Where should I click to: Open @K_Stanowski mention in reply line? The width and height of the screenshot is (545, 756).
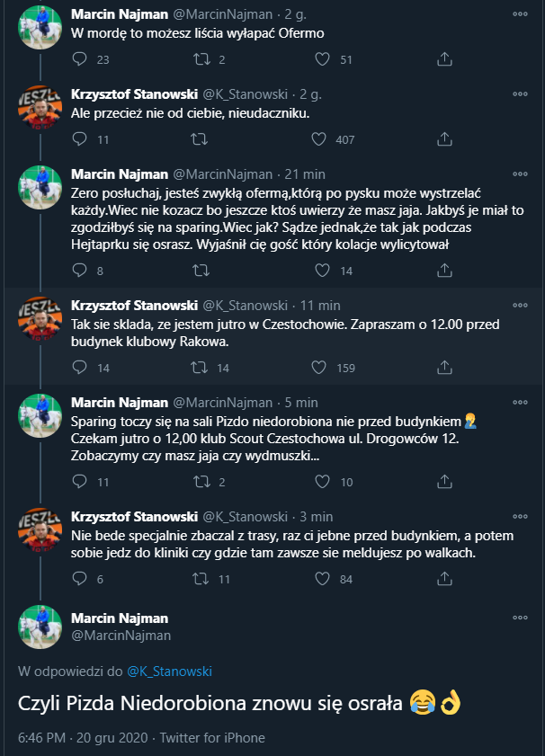(169, 671)
